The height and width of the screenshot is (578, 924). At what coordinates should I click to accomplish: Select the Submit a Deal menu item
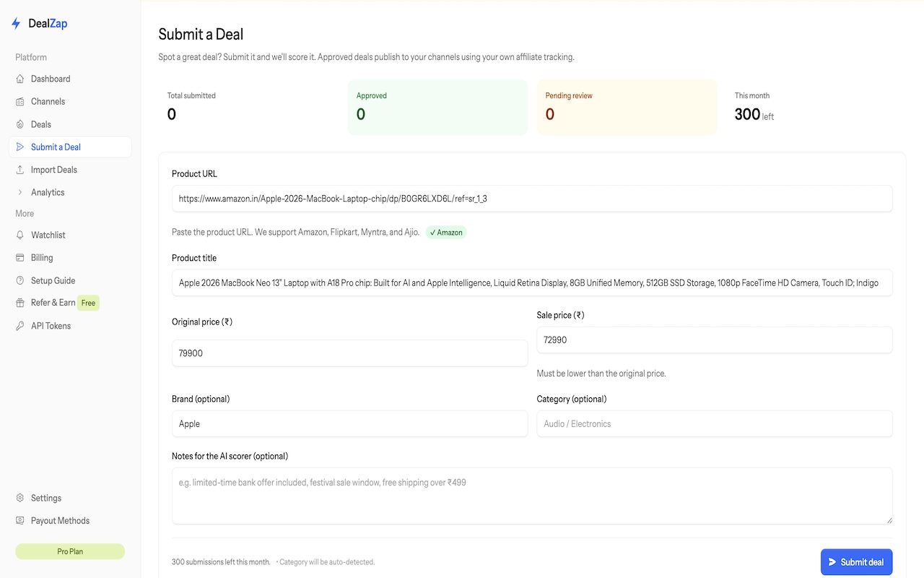click(70, 147)
